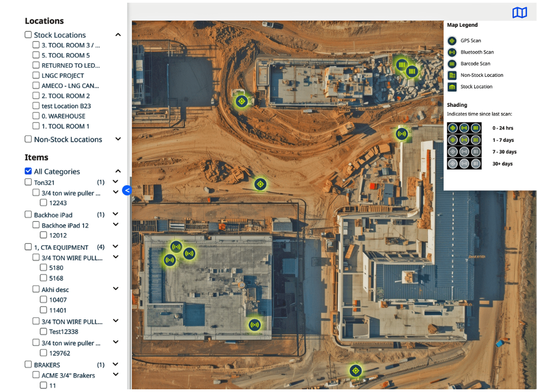Click the Barcode Scan icon in Map Legend
This screenshot has width=537, height=392.
click(452, 64)
